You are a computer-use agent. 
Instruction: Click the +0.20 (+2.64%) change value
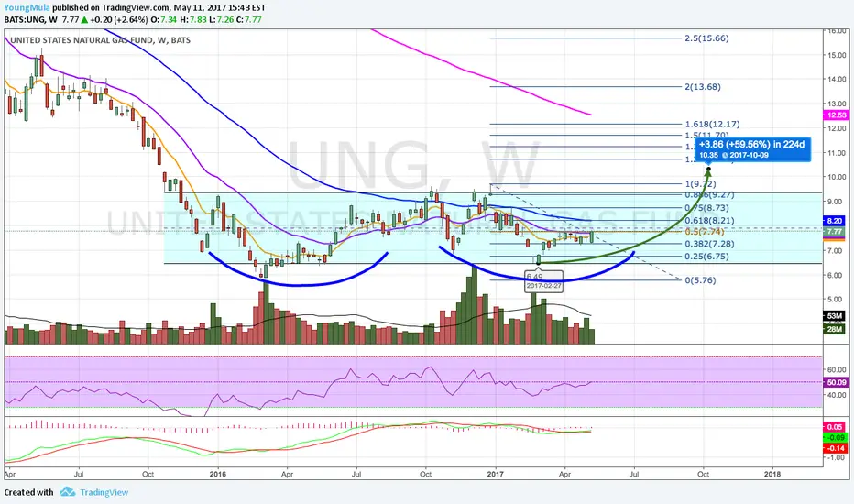tap(119, 19)
